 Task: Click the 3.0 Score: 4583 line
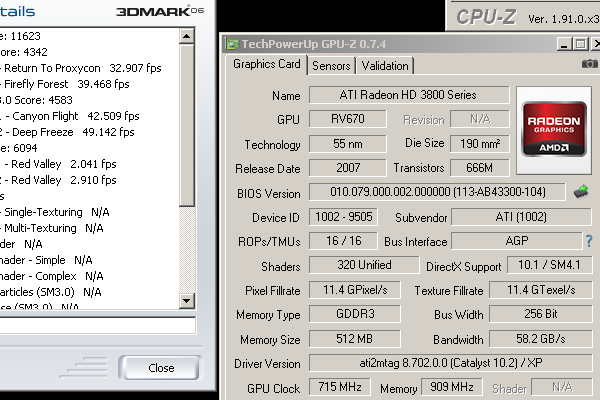(36, 100)
